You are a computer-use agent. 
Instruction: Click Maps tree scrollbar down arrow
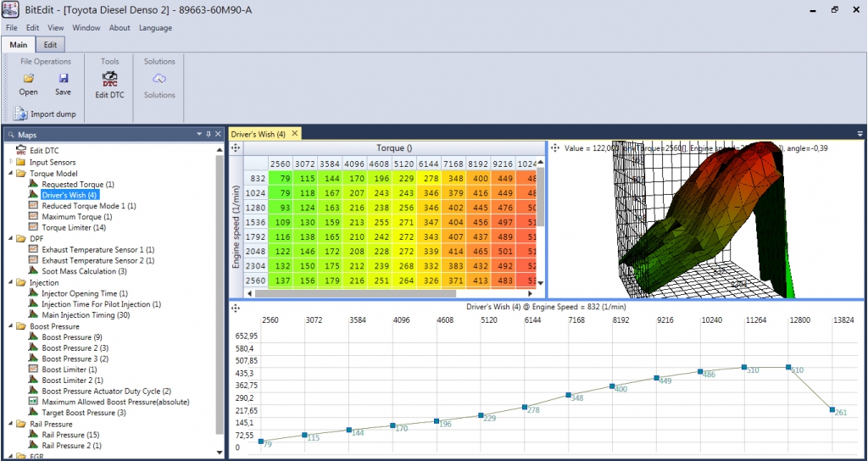point(220,453)
